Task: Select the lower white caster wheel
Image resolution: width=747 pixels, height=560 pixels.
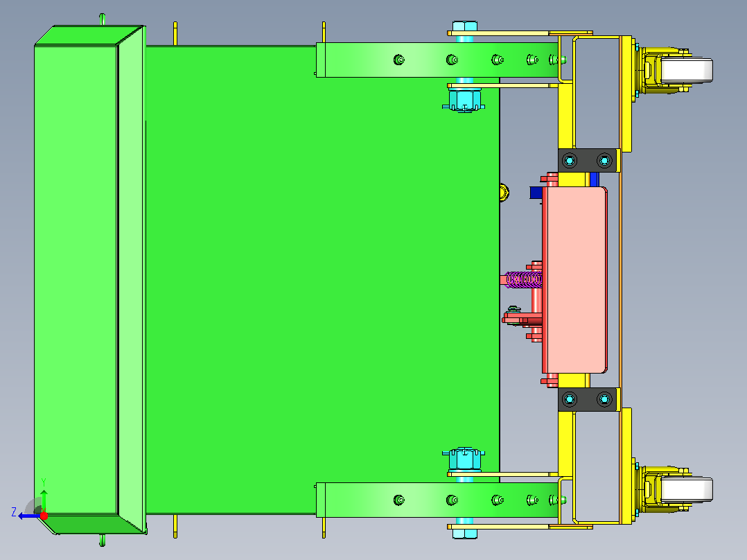Action: (687, 491)
